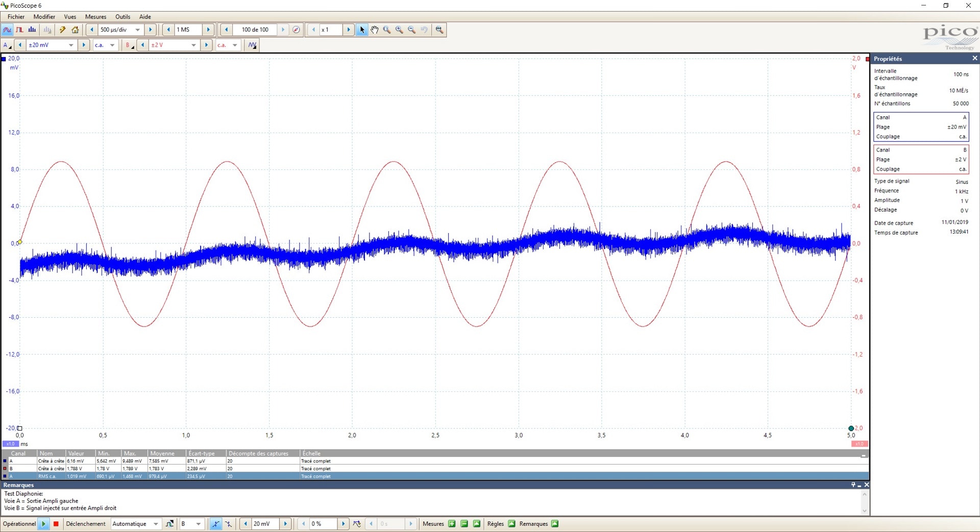Increase Channel A range above ±20 mV

pos(84,45)
